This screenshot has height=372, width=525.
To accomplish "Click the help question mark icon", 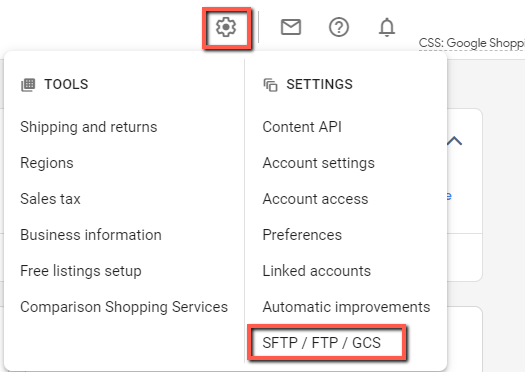I will click(x=339, y=27).
